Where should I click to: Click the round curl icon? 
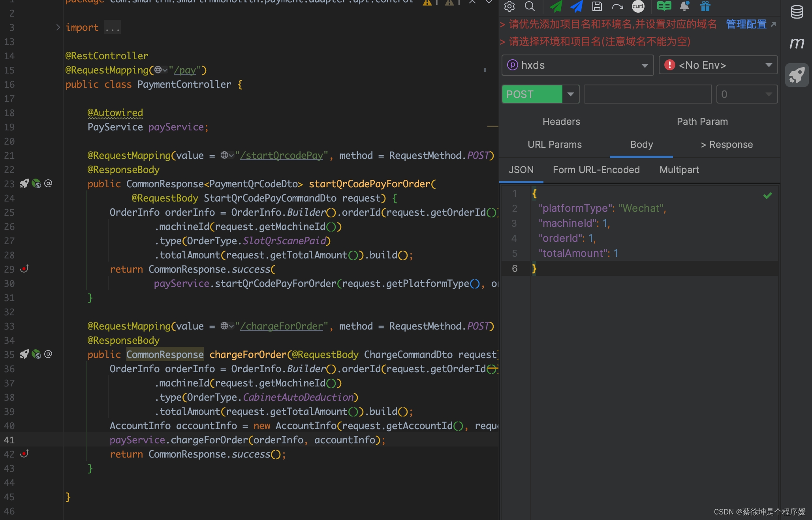638,6
